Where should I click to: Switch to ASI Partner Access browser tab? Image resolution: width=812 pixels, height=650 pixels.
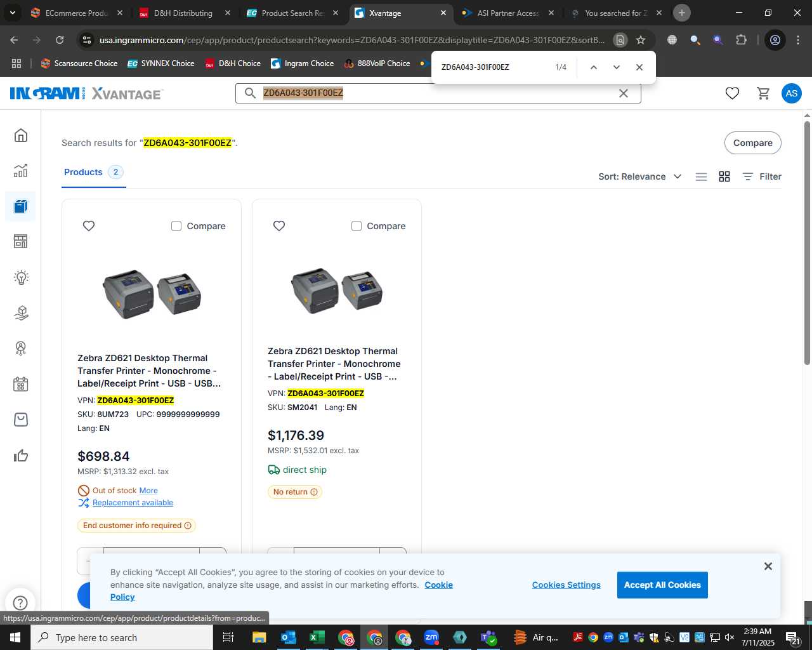coord(507,13)
